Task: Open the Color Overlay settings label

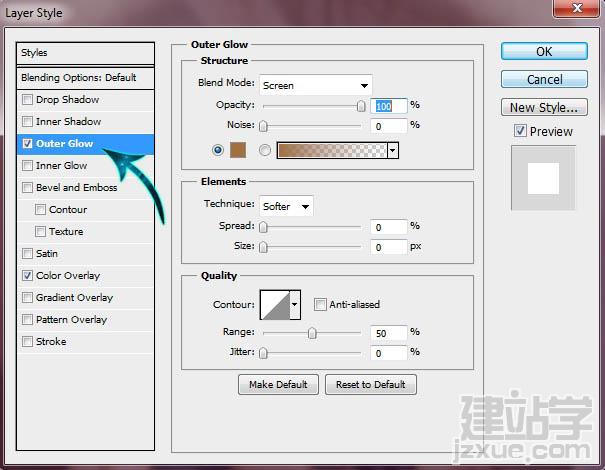Action: pos(68,276)
